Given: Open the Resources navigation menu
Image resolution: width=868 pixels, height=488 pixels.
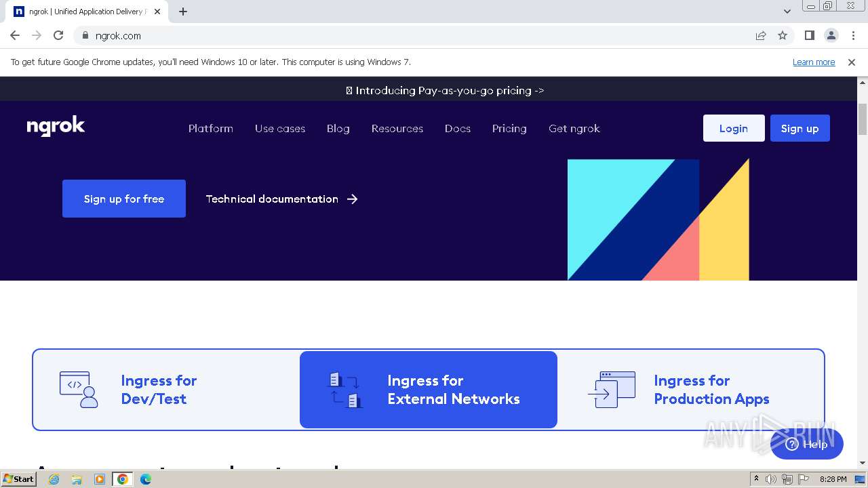Looking at the screenshot, I should (x=397, y=128).
